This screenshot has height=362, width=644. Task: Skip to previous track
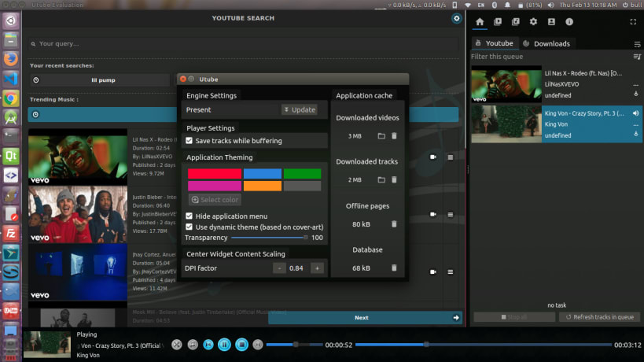[x=208, y=345]
